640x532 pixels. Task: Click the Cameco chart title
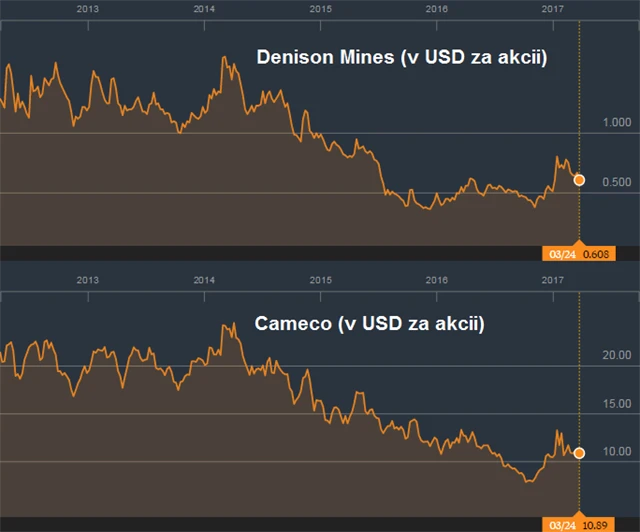tap(369, 324)
